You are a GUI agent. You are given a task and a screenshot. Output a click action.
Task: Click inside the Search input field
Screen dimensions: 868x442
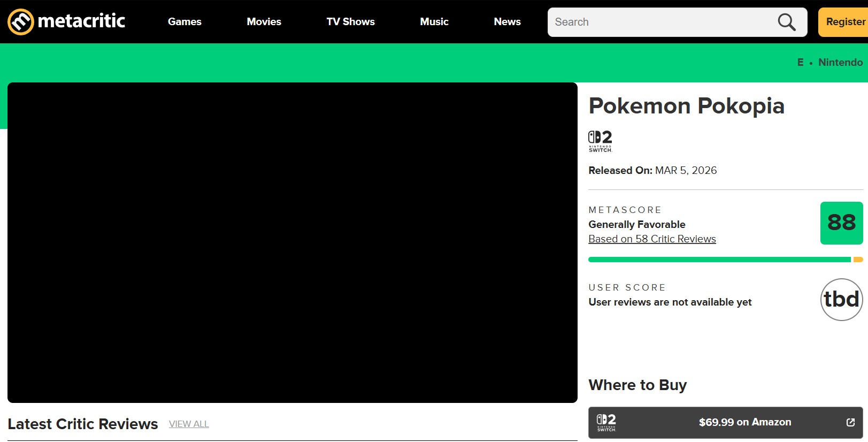click(x=658, y=22)
